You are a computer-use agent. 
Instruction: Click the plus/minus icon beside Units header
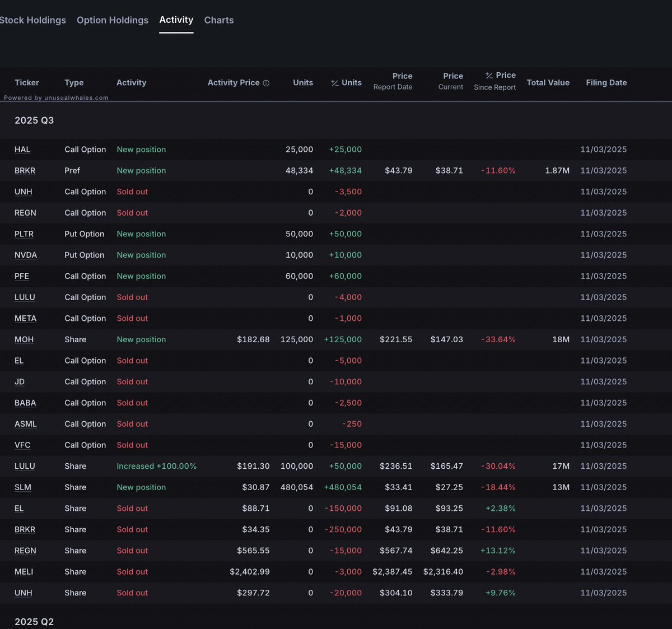click(334, 83)
